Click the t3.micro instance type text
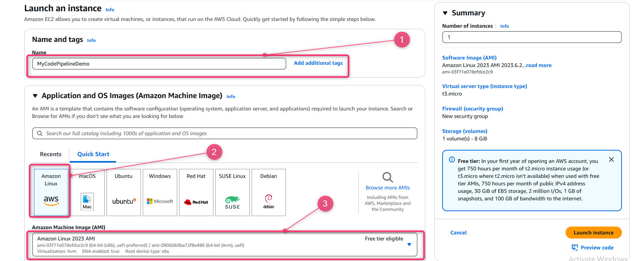 (x=452, y=94)
